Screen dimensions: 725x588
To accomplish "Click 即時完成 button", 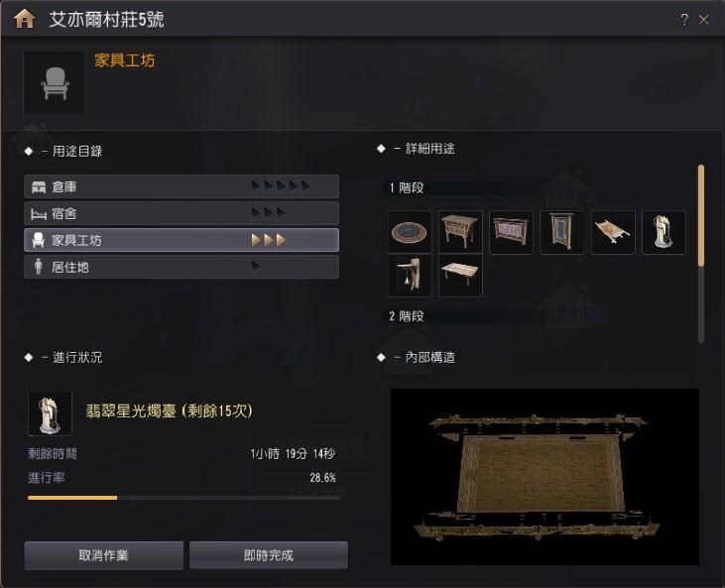I will [x=269, y=555].
